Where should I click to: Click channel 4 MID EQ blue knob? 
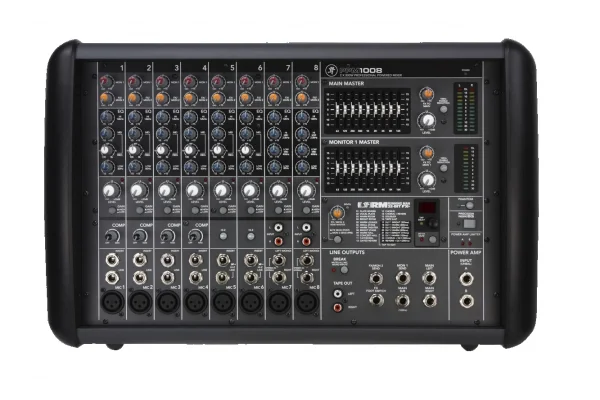[x=190, y=133]
